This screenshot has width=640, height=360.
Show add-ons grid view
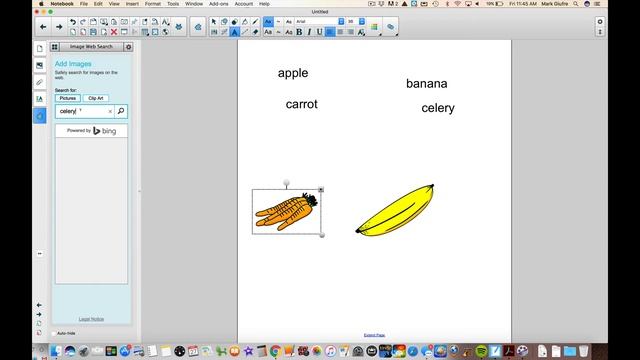(55, 47)
